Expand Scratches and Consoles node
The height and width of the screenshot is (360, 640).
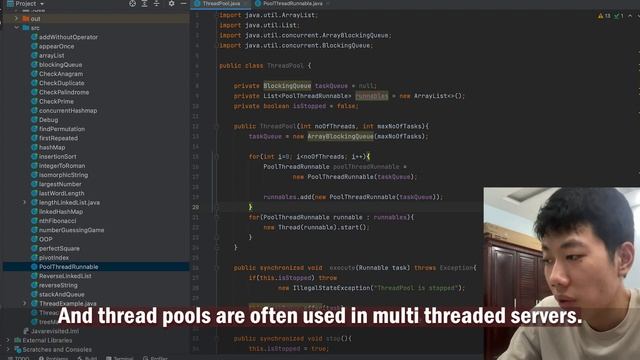point(8,349)
